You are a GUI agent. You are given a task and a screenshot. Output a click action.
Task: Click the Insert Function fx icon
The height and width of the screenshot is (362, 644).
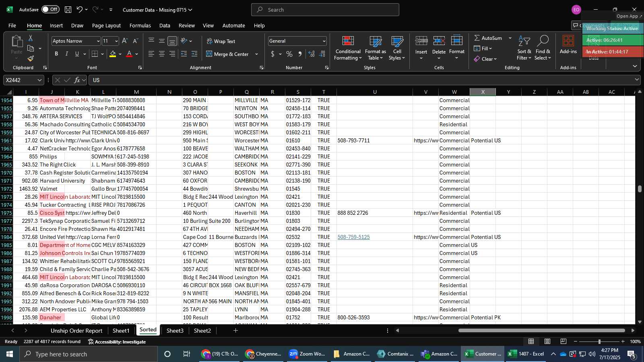[77, 80]
